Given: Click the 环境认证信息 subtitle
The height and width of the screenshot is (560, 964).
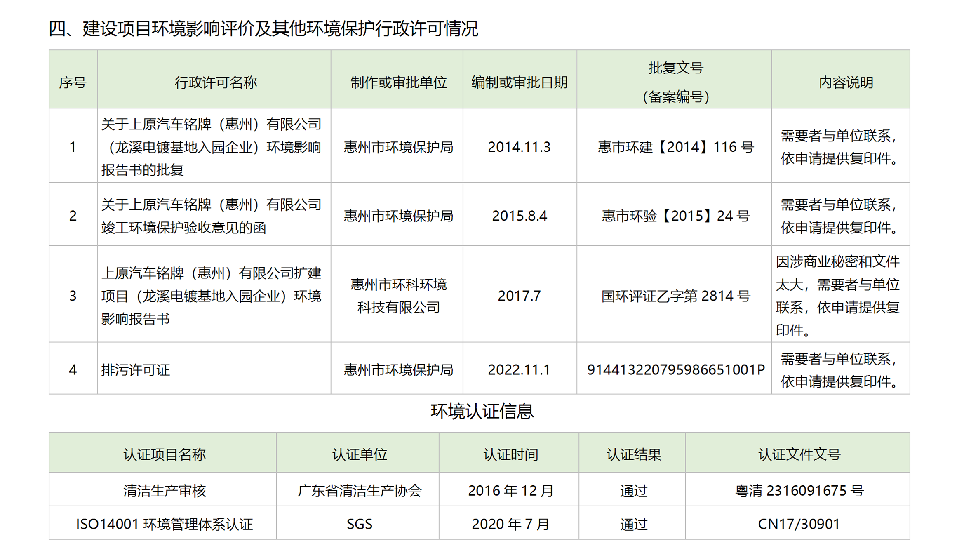Looking at the screenshot, I should point(482,412).
